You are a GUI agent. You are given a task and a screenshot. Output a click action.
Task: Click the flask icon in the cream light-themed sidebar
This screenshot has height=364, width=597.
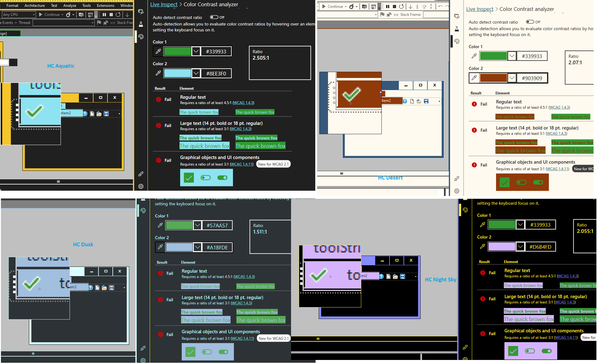tap(457, 29)
